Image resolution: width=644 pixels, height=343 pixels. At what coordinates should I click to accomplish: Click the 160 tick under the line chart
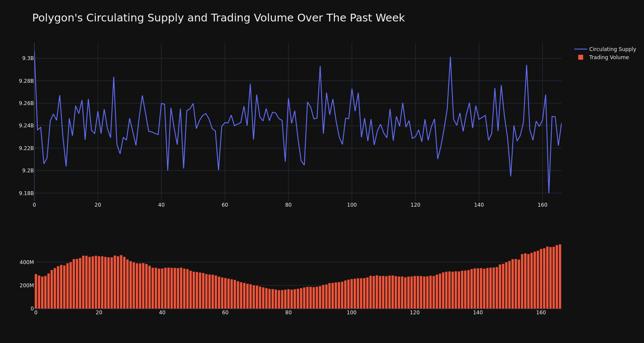click(542, 205)
